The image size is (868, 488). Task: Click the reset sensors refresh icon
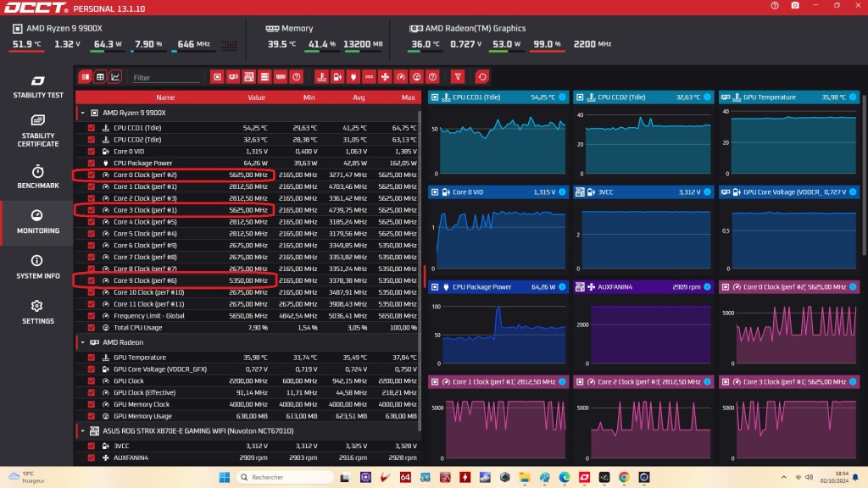click(481, 76)
